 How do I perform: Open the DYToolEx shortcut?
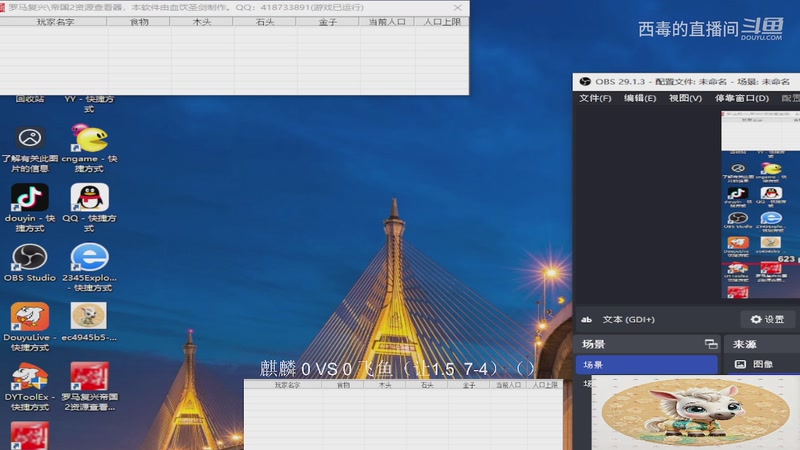tap(29, 378)
